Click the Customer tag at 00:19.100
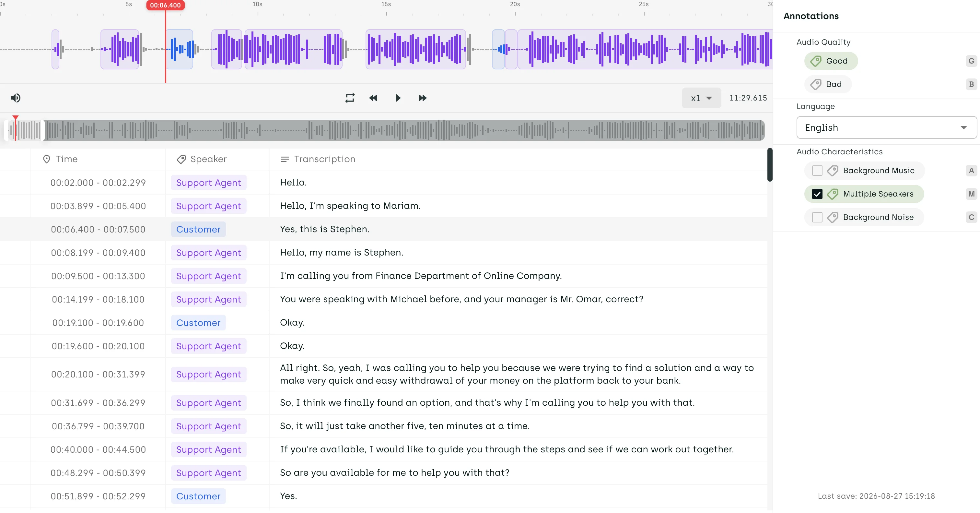Image resolution: width=980 pixels, height=513 pixels. pos(198,323)
